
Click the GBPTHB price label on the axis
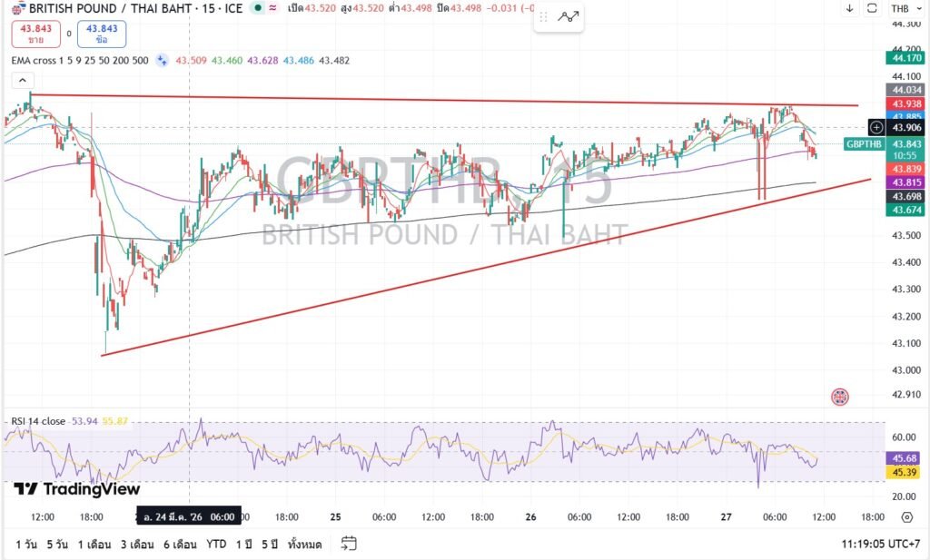[862, 144]
